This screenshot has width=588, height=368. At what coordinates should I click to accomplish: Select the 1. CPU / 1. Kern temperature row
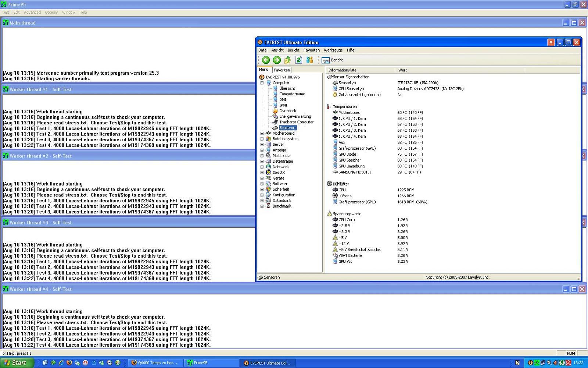coord(378,118)
